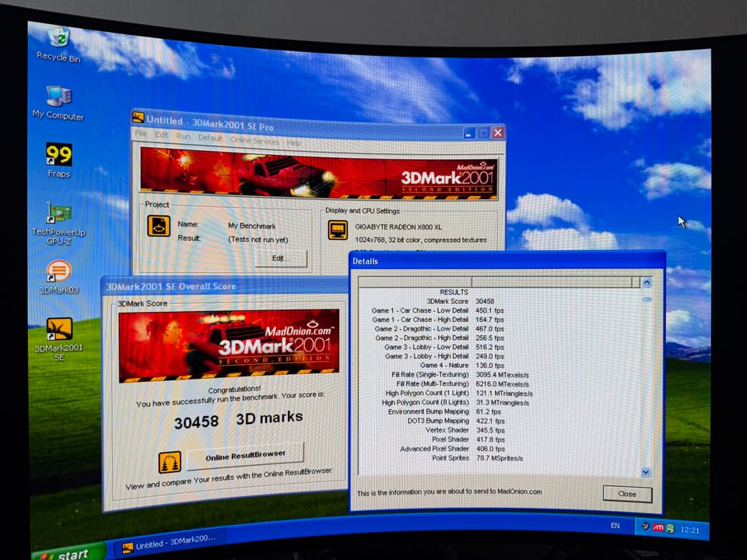
Task: Select the Fraps desktop shortcut
Action: [59, 160]
